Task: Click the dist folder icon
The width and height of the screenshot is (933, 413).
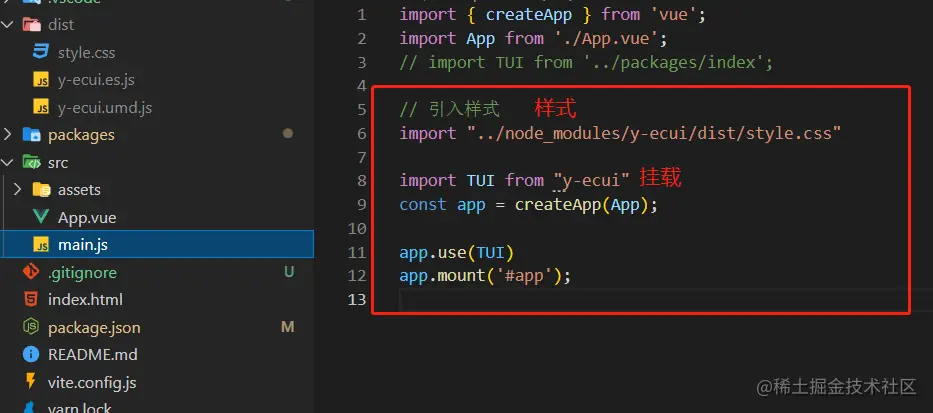Action: tap(31, 25)
